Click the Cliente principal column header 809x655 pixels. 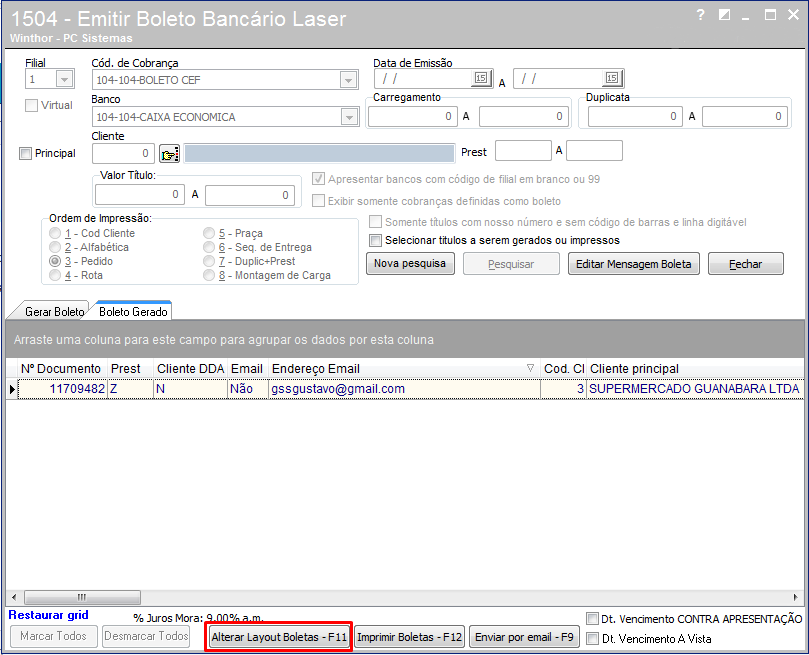point(694,368)
